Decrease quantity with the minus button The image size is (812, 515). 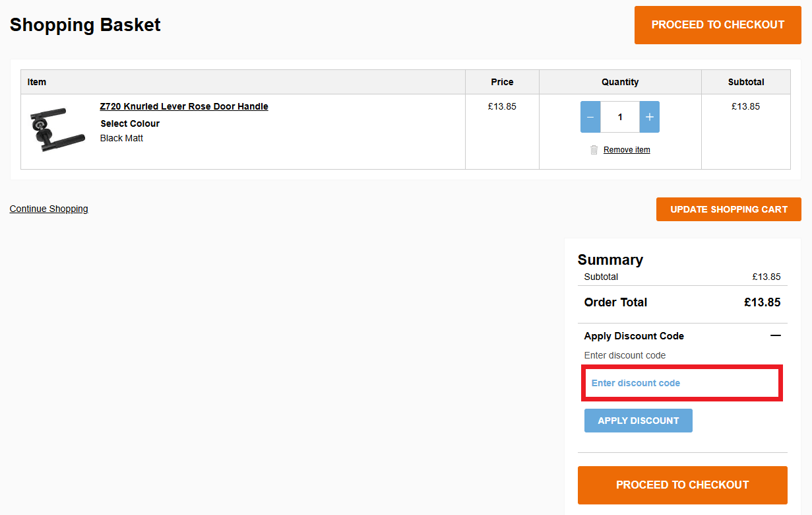coord(590,117)
